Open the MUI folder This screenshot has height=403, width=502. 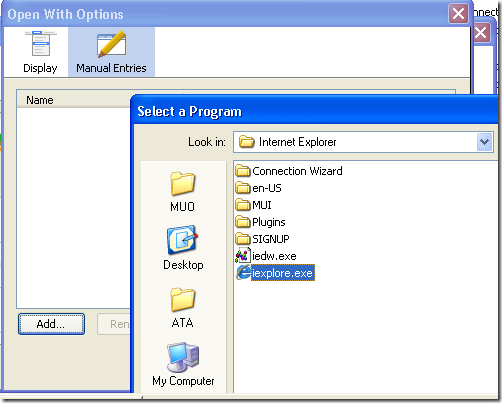click(253, 205)
